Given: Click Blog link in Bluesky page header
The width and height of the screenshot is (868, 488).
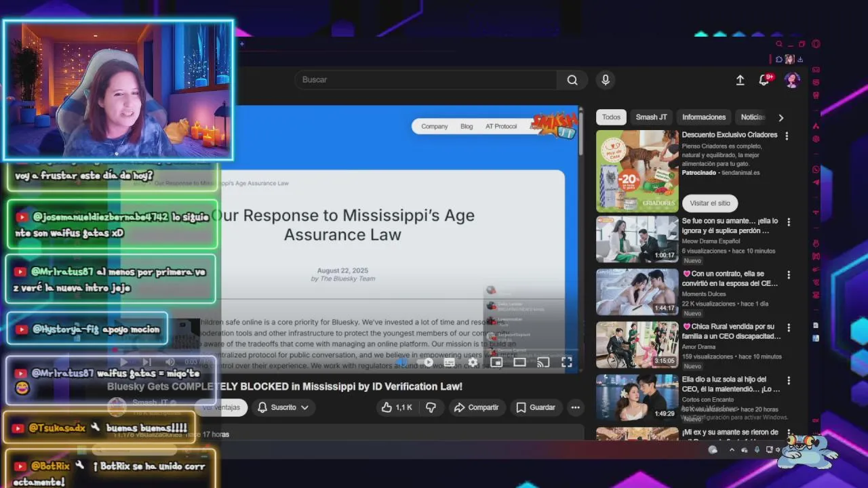Looking at the screenshot, I should click(467, 126).
